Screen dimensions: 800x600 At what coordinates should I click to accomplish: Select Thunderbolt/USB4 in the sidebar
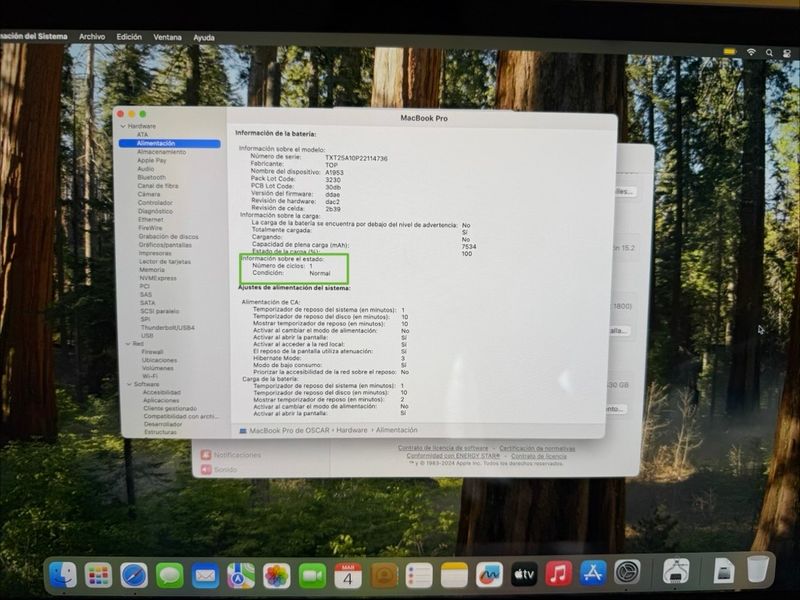point(168,328)
